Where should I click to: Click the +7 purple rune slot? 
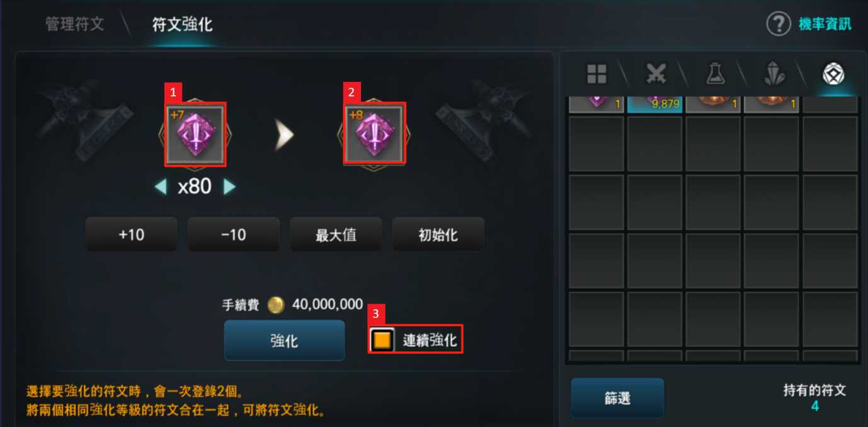195,135
